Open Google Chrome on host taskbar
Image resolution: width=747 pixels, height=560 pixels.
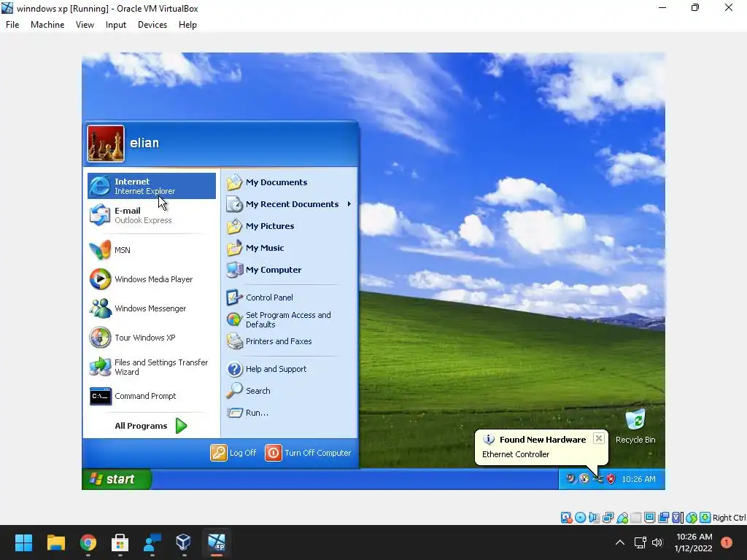coord(88,542)
